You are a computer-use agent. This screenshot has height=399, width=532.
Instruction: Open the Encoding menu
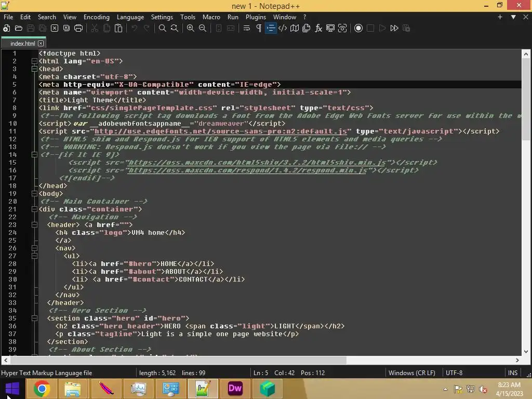(97, 17)
